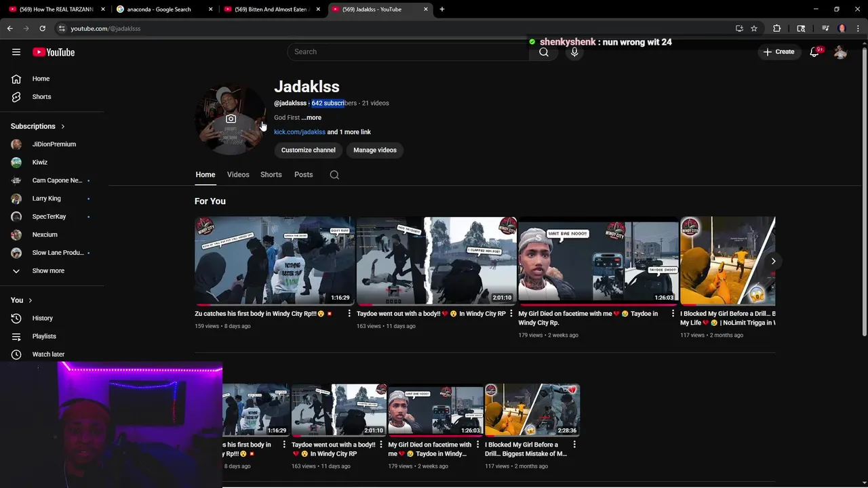This screenshot has width=868, height=488.
Task: Click the channel avatar camera icon
Action: (x=231, y=119)
